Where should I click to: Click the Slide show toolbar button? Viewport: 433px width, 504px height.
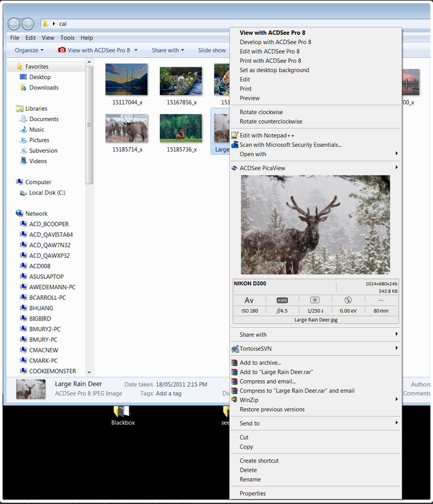(x=212, y=50)
